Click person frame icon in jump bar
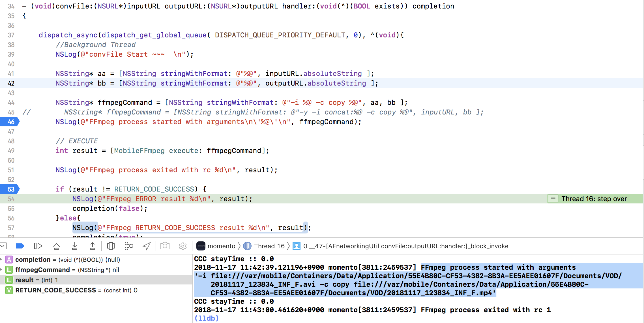Viewport: 644px width, 323px height. (x=297, y=246)
